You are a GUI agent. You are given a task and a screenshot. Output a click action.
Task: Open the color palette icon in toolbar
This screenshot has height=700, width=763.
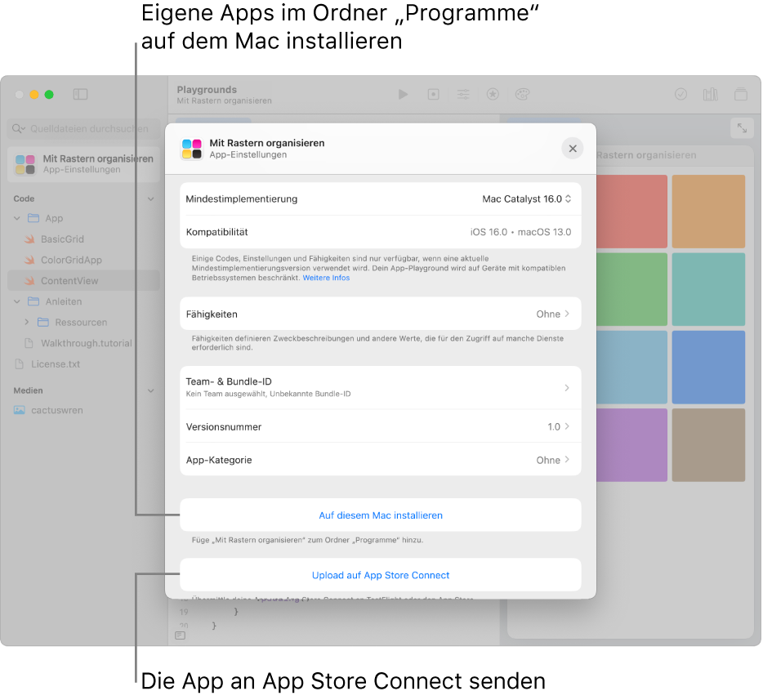click(x=522, y=95)
